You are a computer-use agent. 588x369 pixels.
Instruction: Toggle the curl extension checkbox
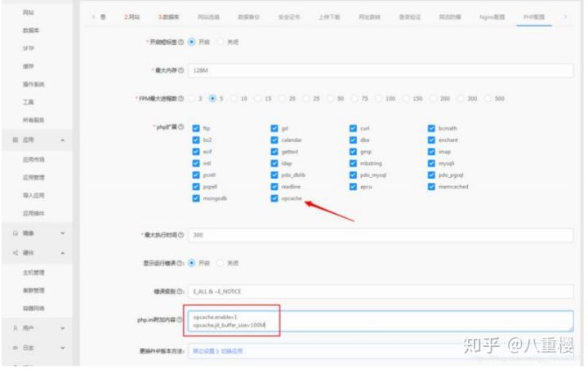point(354,128)
